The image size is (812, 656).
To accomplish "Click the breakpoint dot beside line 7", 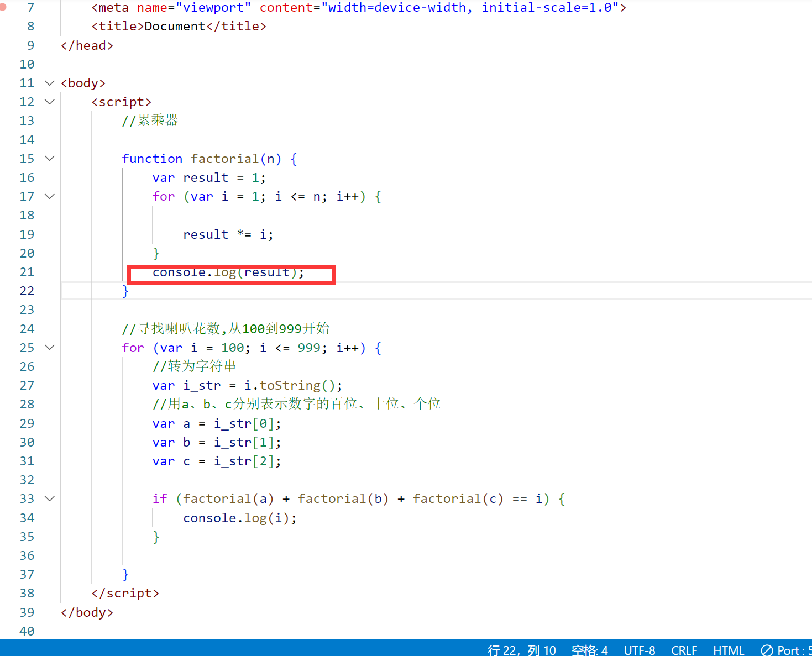I will coord(3,7).
